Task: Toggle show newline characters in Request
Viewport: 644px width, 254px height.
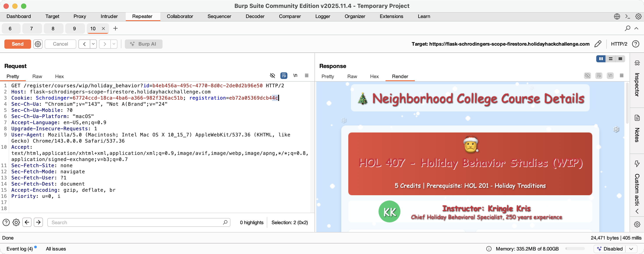Action: pyautogui.click(x=295, y=76)
